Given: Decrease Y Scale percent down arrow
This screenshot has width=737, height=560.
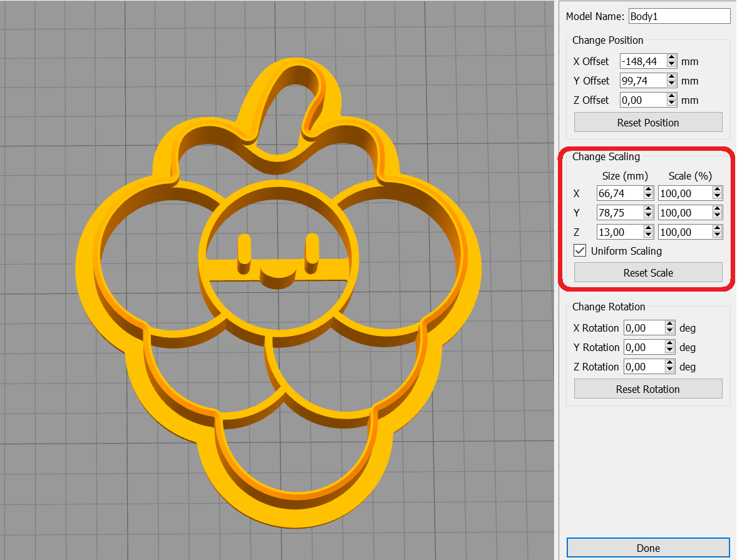Looking at the screenshot, I should (x=717, y=216).
